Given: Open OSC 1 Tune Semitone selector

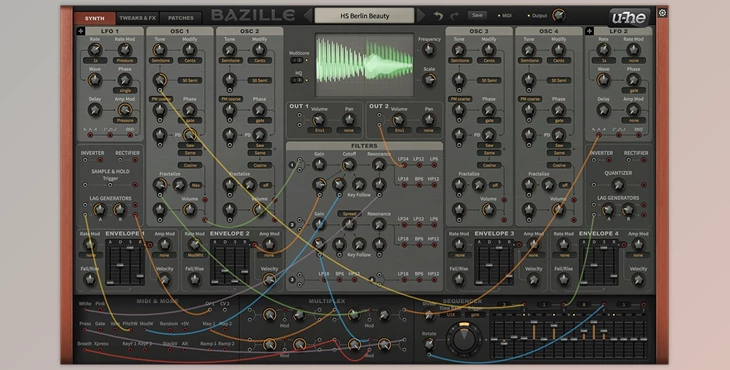Looking at the screenshot, I should 160,61.
